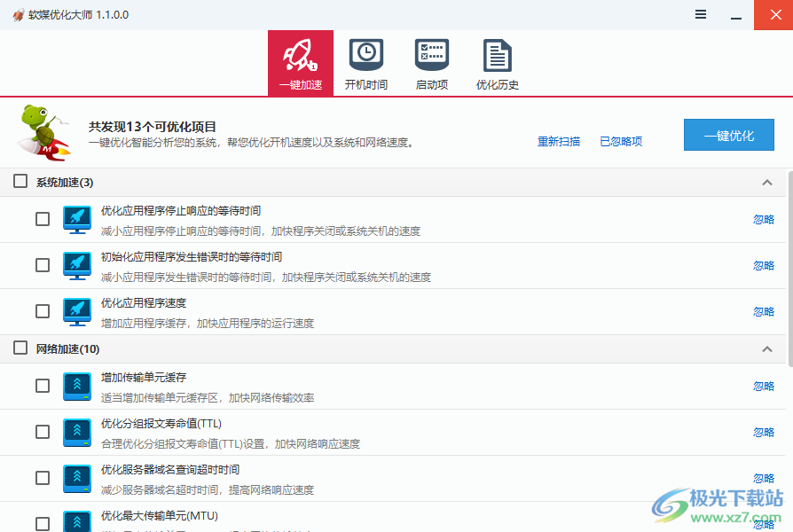Screen dimensions: 793x532
Task: Click the turtle mascot riding rocket logo
Action: point(41,133)
